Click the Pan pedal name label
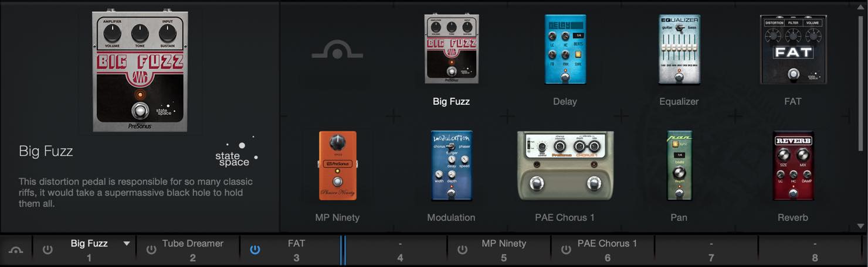 [679, 217]
